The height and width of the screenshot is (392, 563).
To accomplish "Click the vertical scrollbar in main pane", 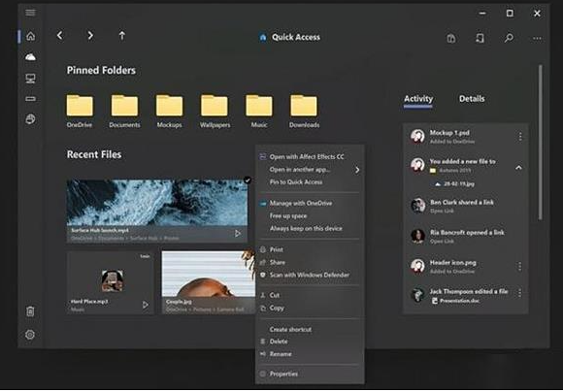I will coord(541,142).
